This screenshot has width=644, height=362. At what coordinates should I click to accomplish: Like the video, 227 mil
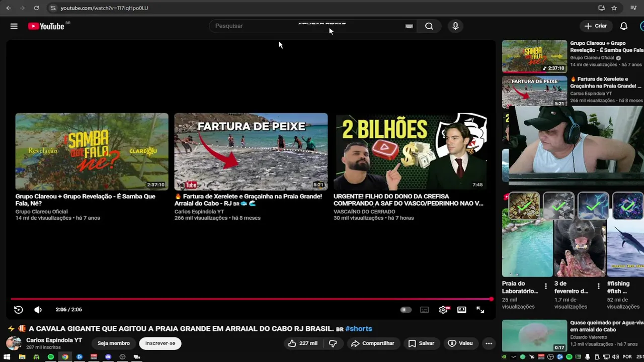click(x=303, y=343)
